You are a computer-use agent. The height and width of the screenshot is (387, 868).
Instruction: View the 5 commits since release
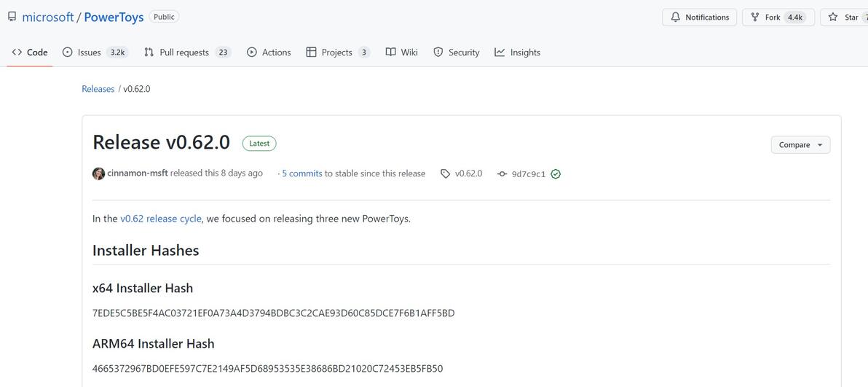[x=301, y=173]
